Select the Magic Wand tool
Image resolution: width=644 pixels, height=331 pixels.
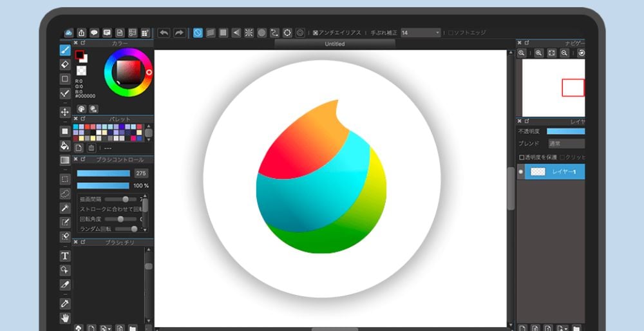pyautogui.click(x=65, y=208)
